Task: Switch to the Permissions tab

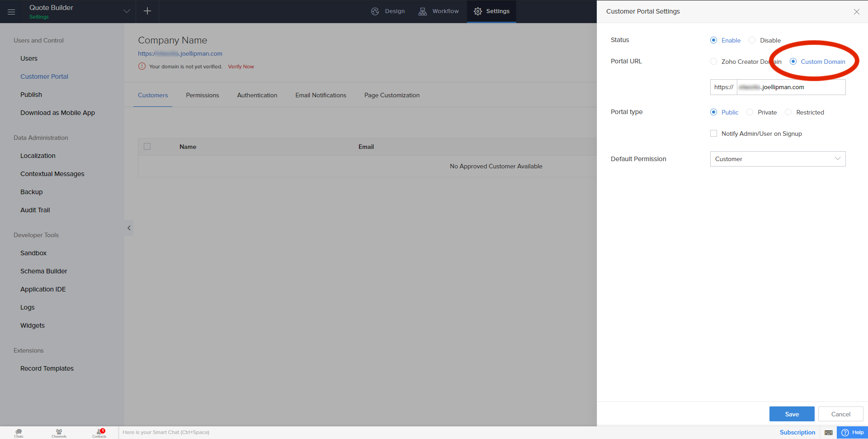Action: point(202,95)
